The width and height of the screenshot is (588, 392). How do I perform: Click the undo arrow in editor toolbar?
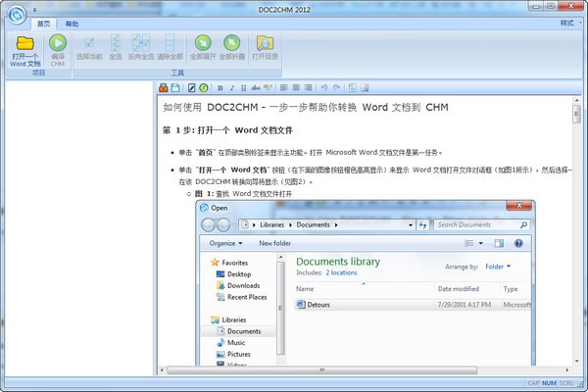pos(324,88)
